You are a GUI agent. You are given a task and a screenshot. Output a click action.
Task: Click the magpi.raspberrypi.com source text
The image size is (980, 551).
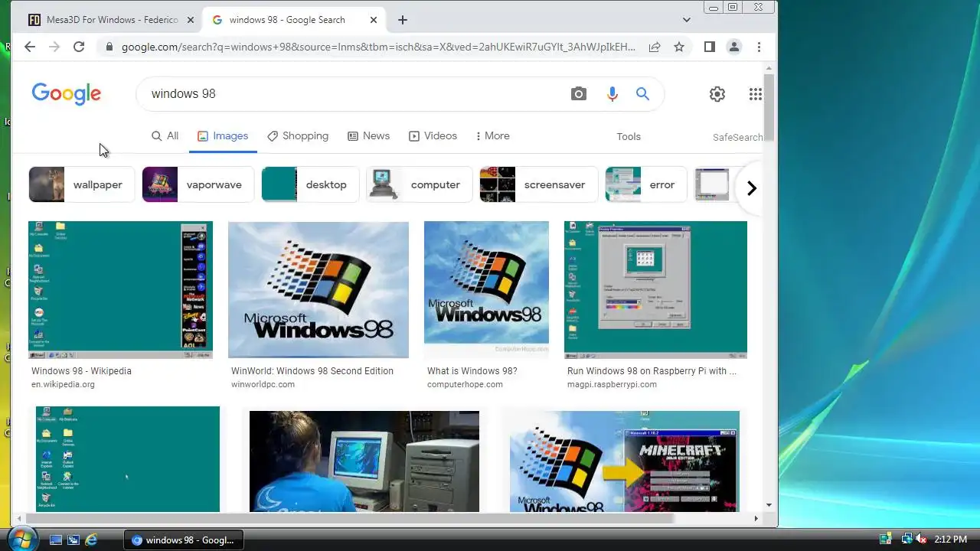[612, 384]
